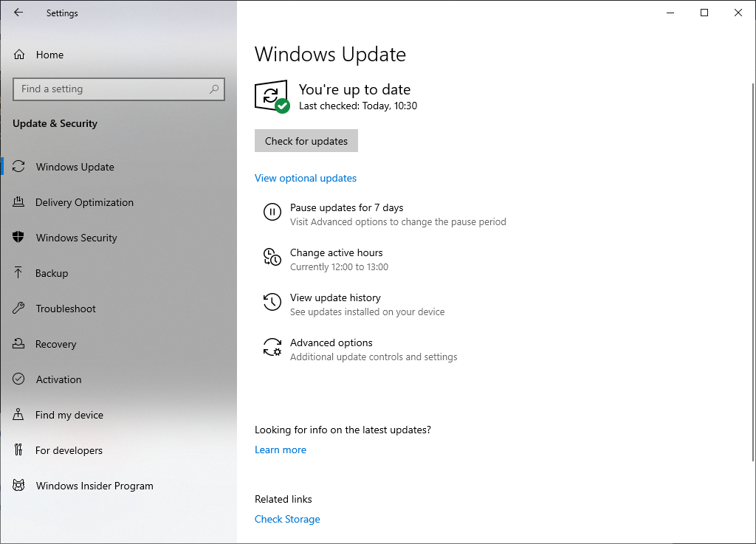756x544 pixels.
Task: Click the 'You're up to date' text
Action: [x=355, y=89]
